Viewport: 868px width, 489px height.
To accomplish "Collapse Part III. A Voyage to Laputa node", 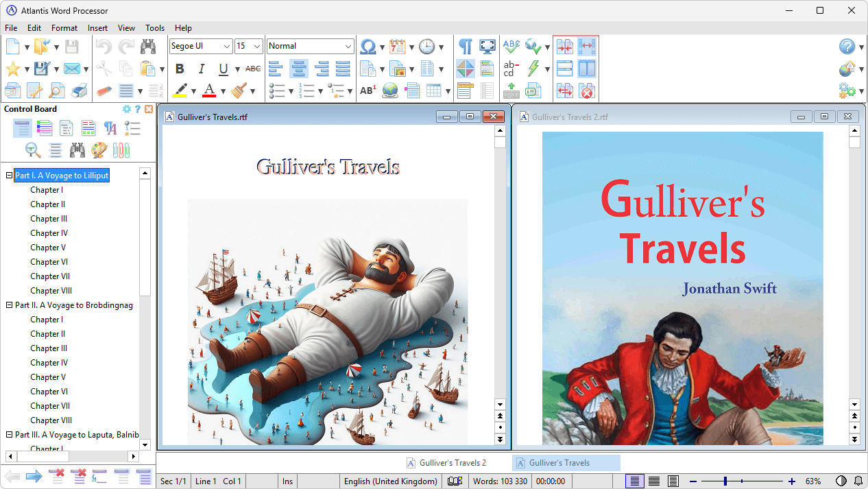I will point(10,435).
